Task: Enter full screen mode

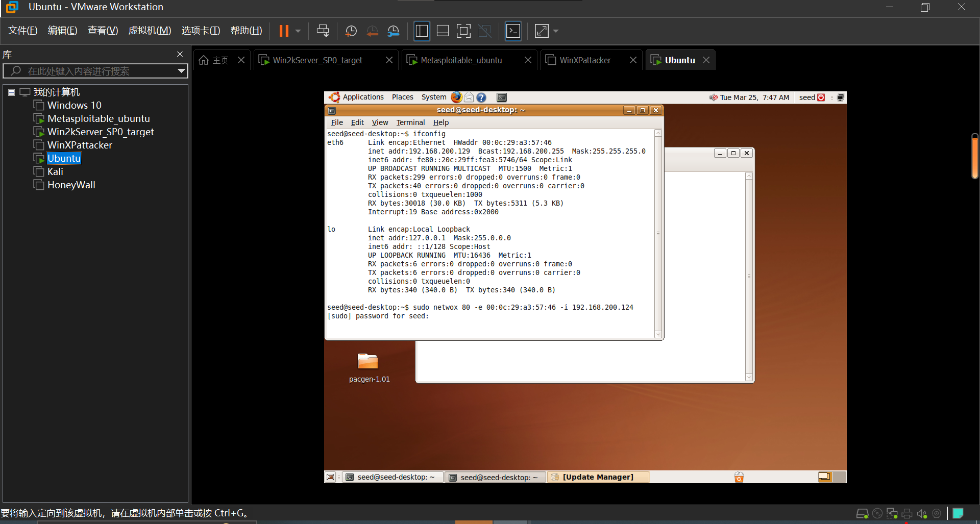Action: [463, 31]
